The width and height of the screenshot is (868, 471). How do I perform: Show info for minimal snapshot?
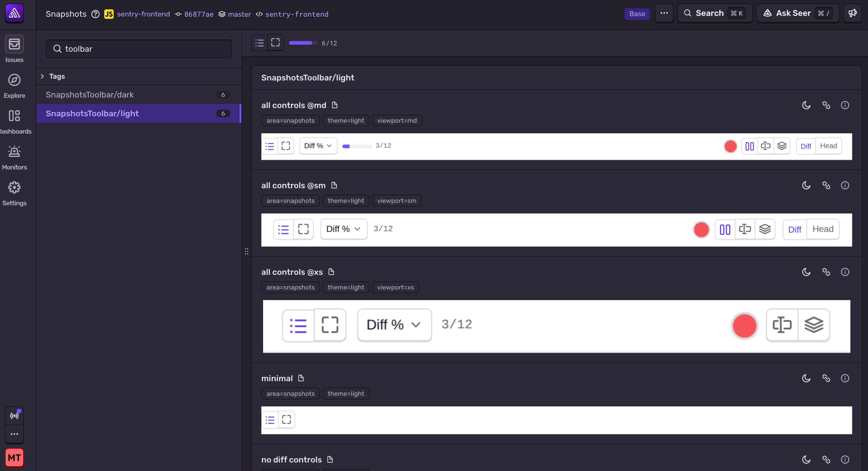click(x=845, y=378)
